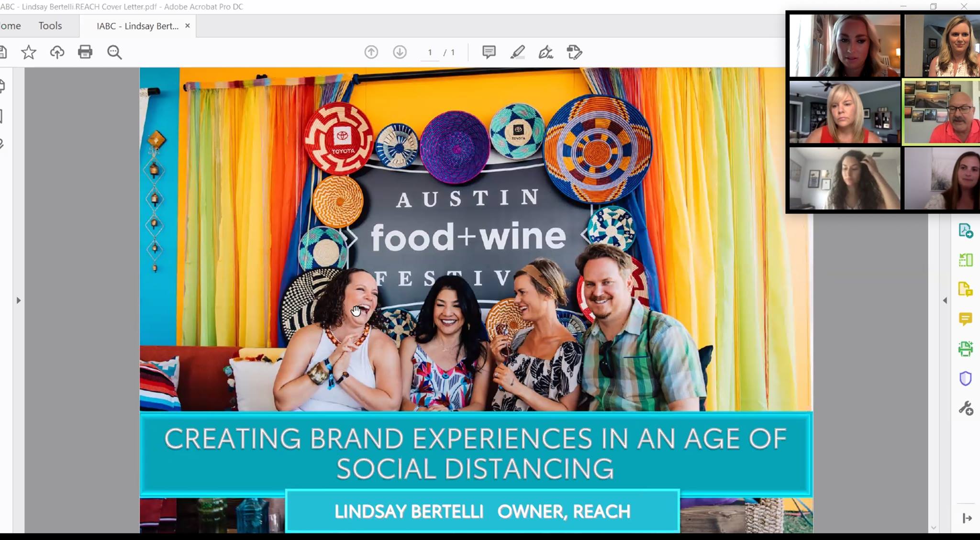Open Create PDF yellow sidebar icon
The height and width of the screenshot is (540, 980).
pos(966,289)
